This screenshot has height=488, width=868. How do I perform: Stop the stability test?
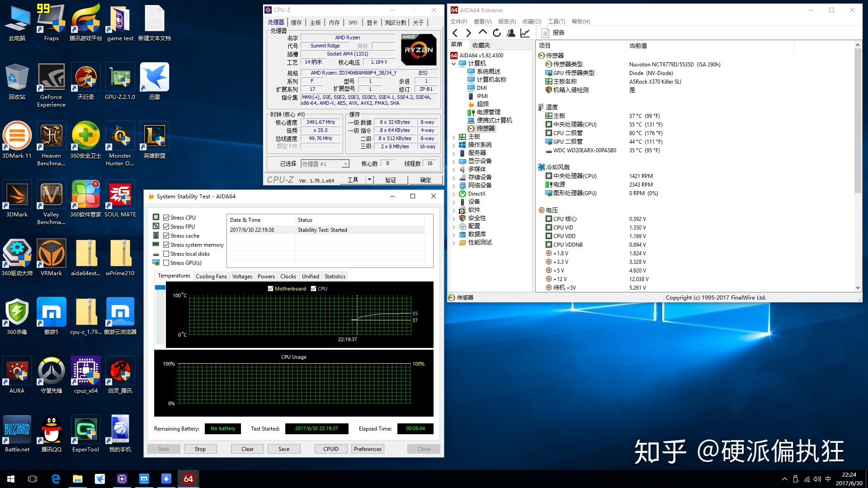tap(200, 449)
